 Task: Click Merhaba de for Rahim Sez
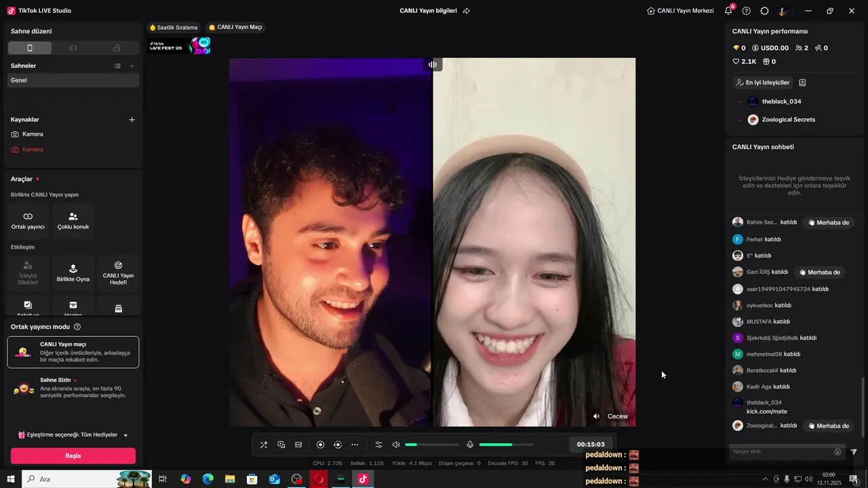coord(828,222)
